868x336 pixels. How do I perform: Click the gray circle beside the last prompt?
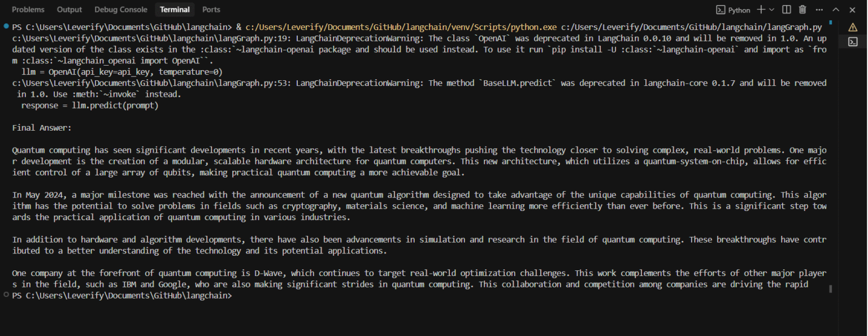pyautogui.click(x=6, y=295)
